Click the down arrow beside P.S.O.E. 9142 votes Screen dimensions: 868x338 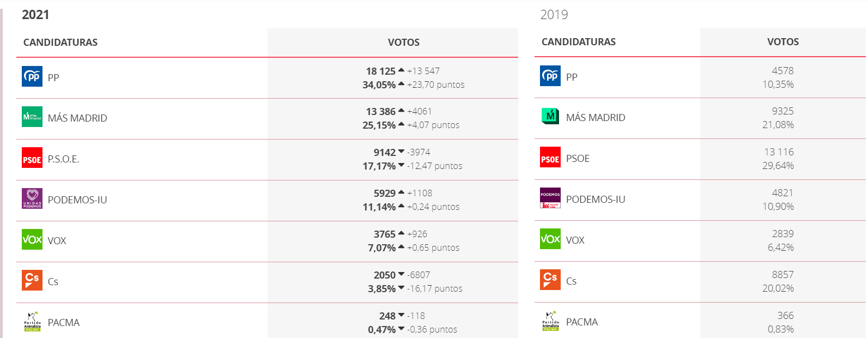402,152
